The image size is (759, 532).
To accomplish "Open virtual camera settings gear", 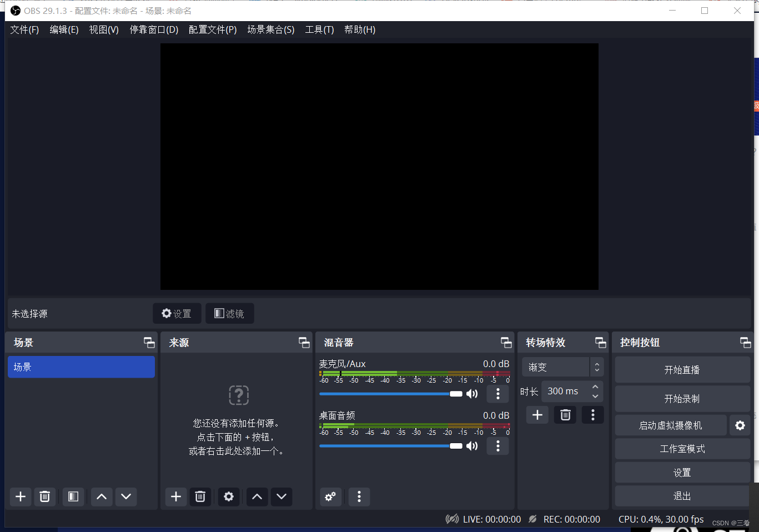I will [x=740, y=425].
